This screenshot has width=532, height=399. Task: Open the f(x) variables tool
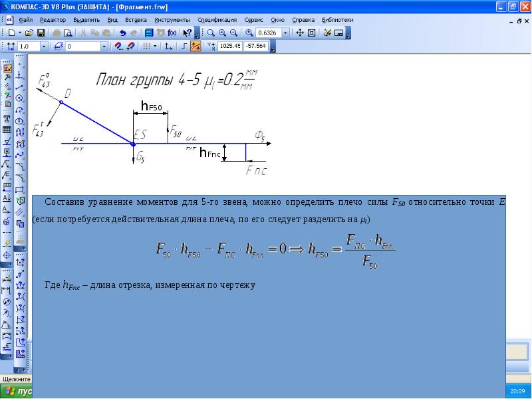point(171,33)
